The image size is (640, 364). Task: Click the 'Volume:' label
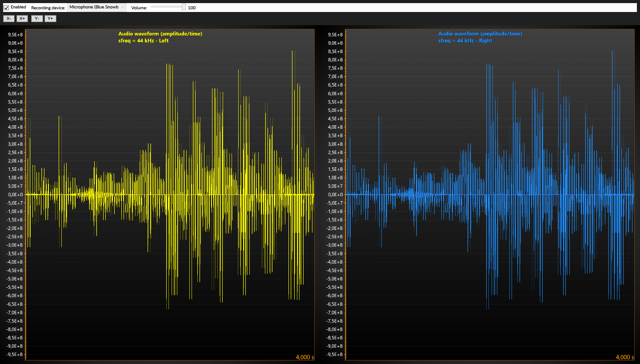[139, 8]
